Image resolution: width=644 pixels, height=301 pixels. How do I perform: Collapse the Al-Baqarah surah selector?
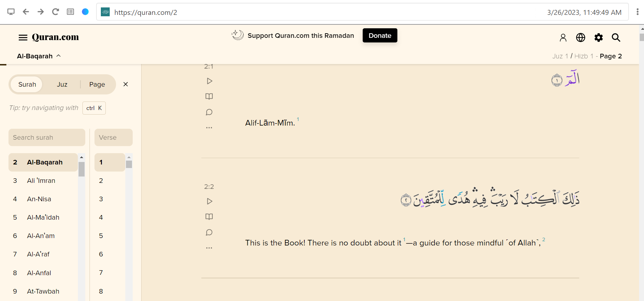coord(39,56)
